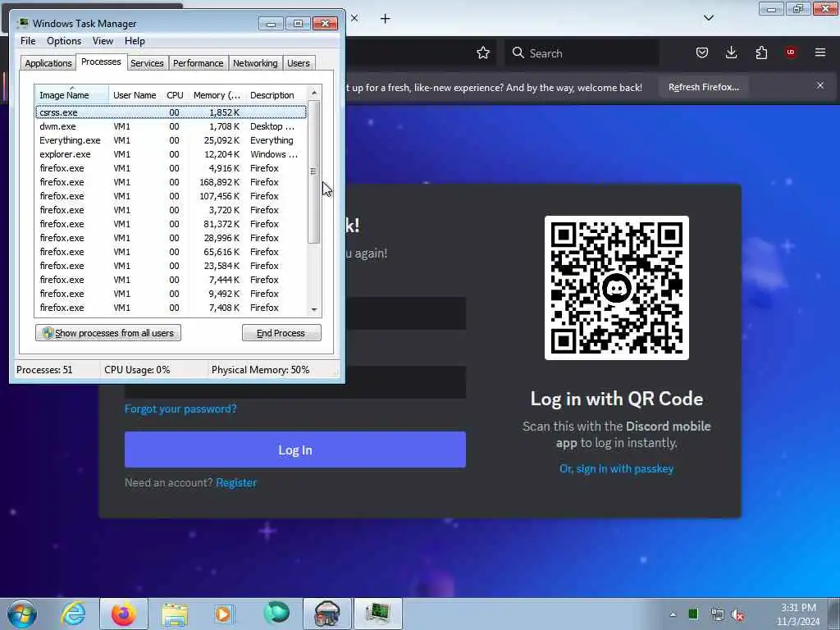
Task: Open the network tray icon
Action: coord(717,614)
